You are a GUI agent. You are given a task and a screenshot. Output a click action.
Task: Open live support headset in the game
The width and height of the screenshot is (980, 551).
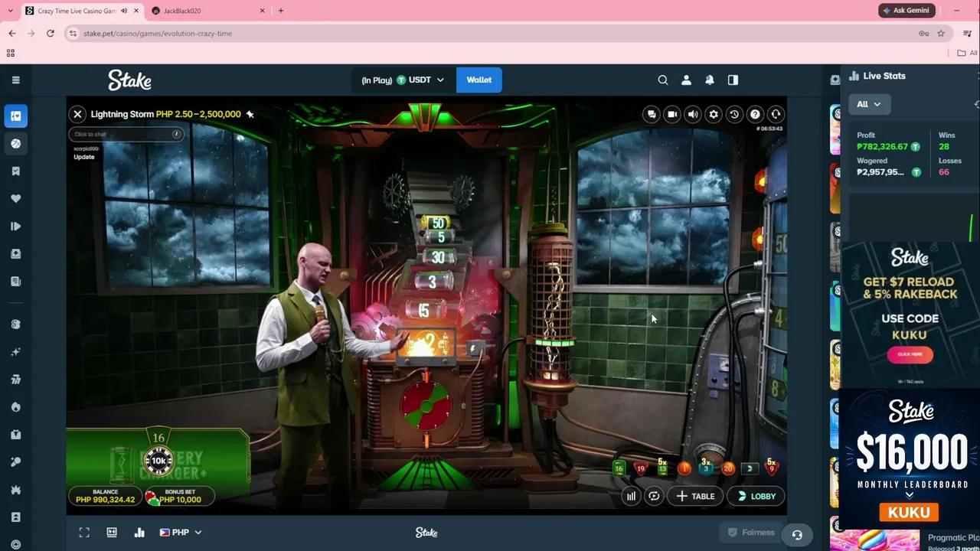pyautogui.click(x=776, y=114)
